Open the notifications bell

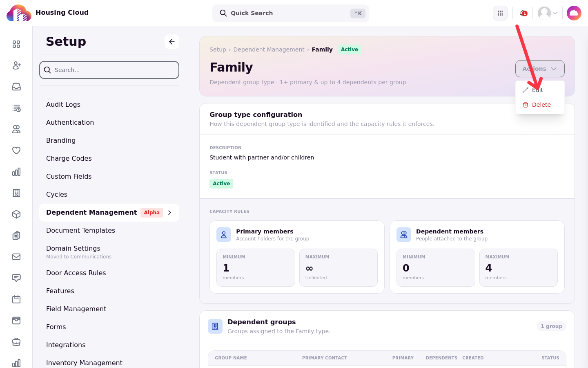[523, 13]
